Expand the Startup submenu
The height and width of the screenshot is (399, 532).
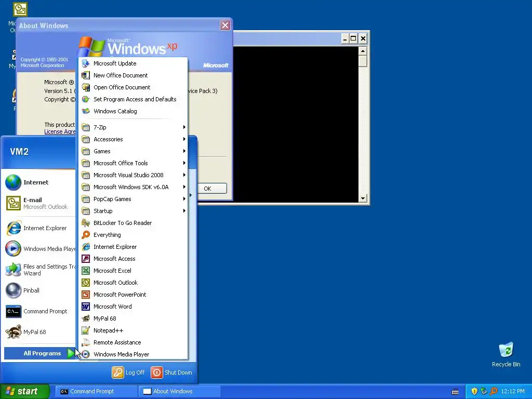[x=134, y=211]
